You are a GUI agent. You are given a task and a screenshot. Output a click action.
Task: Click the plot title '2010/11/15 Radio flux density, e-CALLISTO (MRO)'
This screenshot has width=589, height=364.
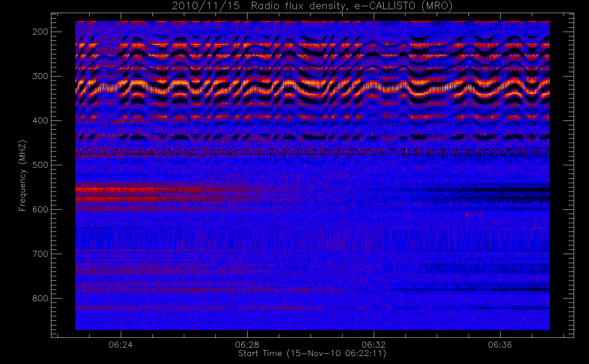pyautogui.click(x=312, y=6)
